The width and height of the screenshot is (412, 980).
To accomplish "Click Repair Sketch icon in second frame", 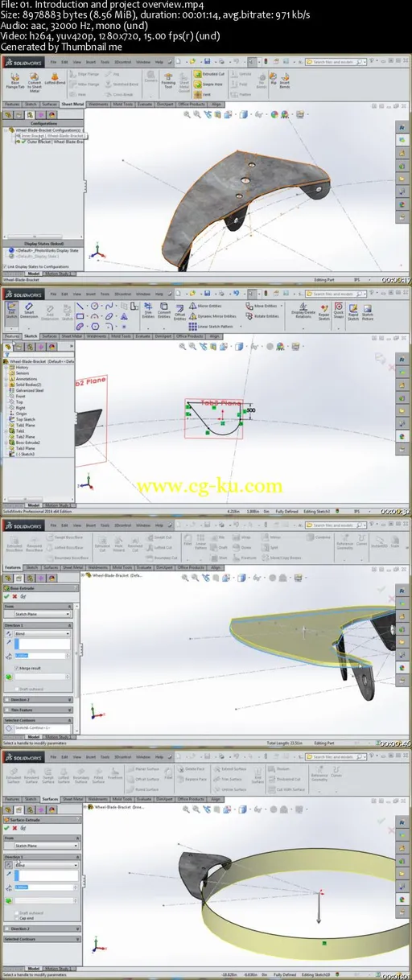I will coord(326,311).
